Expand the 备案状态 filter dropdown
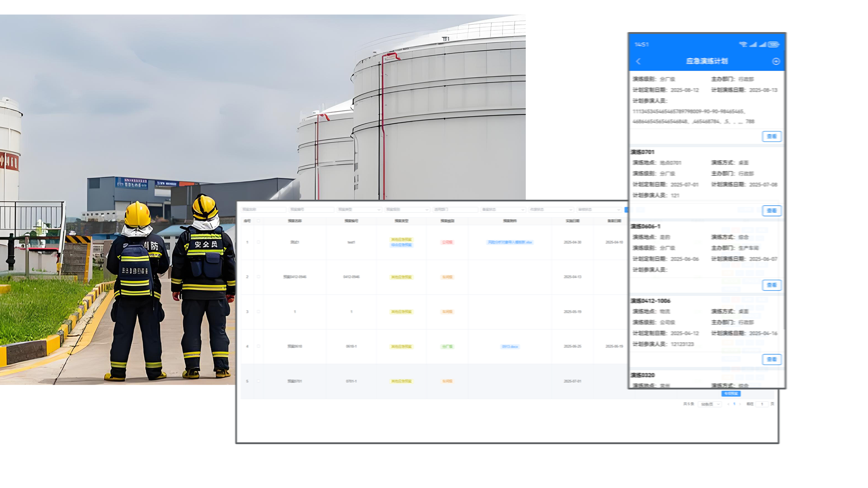 click(503, 210)
